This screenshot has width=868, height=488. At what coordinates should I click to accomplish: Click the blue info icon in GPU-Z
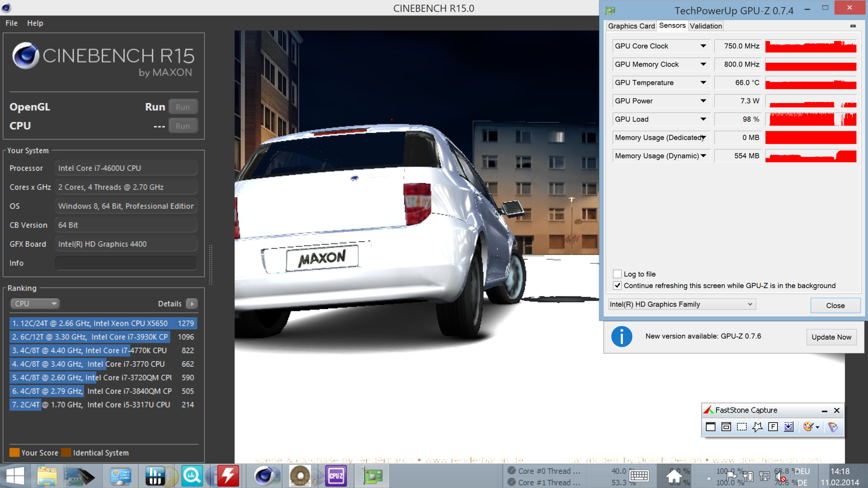pyautogui.click(x=622, y=337)
